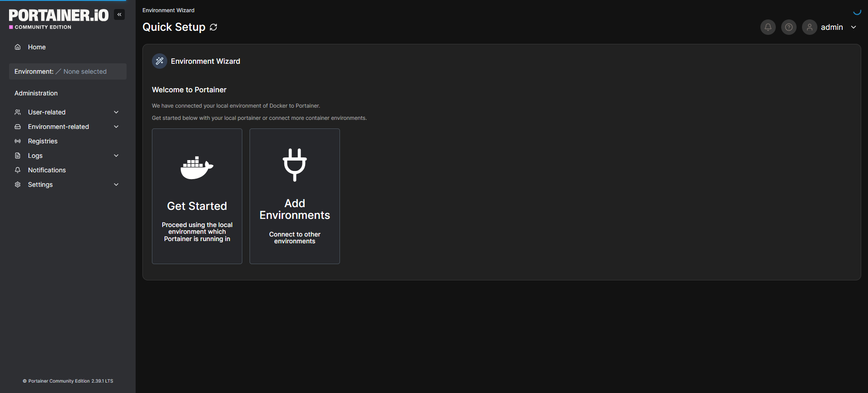This screenshot has width=868, height=393.
Task: Click the Welcome to Portainer heading
Action: pyautogui.click(x=189, y=90)
